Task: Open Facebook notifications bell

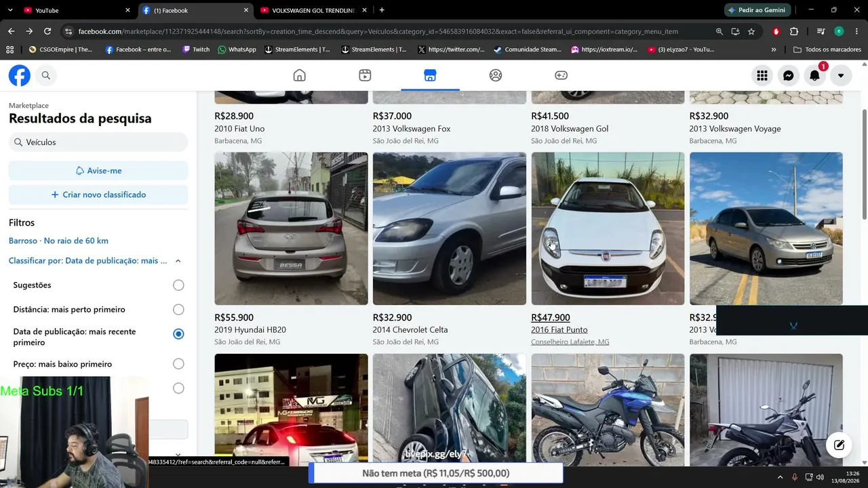Action: [814, 75]
